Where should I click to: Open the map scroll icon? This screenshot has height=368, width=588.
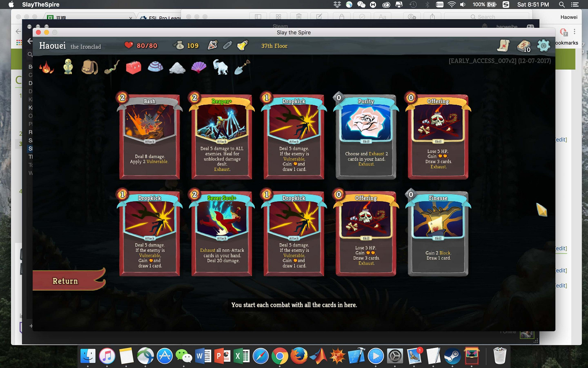503,46
